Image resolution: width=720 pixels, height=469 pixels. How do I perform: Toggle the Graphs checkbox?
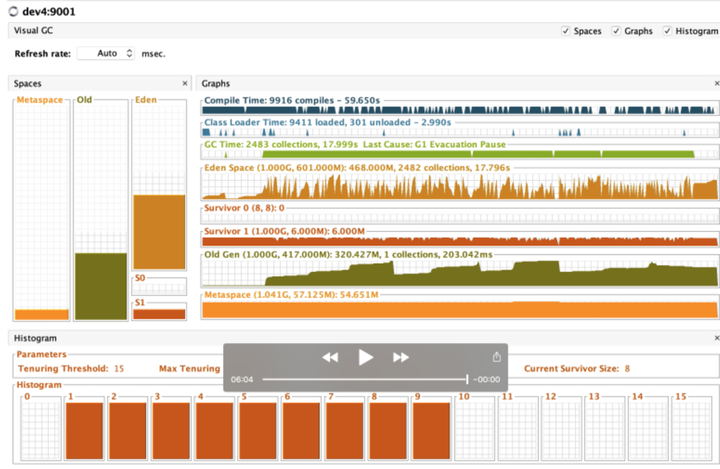(617, 31)
